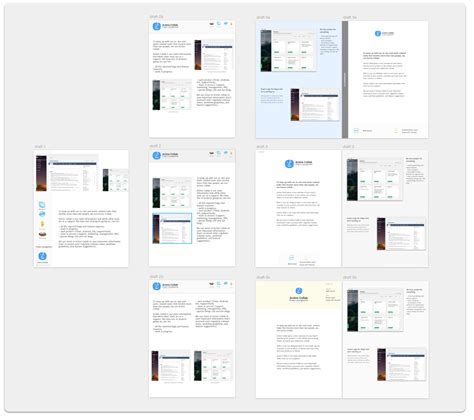Select the forest screenshot on the bottom-right grey artboard
Image resolution: width=474 pixels, height=420 pixels.
[375, 310]
